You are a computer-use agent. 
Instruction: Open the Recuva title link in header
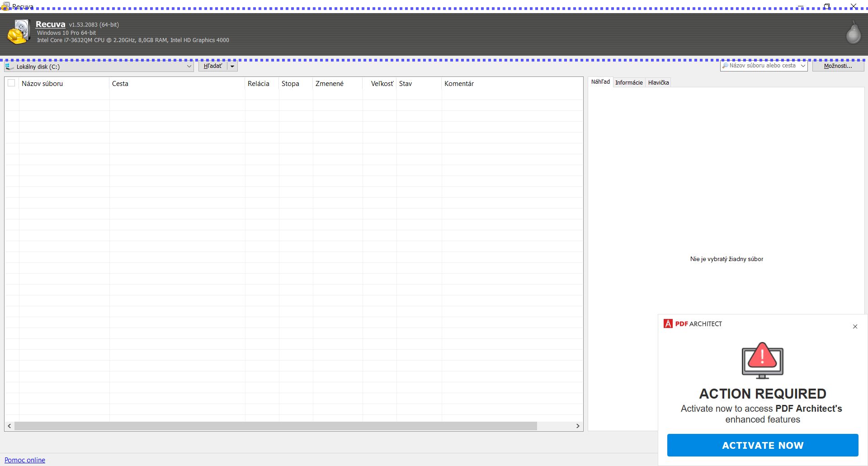(50, 24)
